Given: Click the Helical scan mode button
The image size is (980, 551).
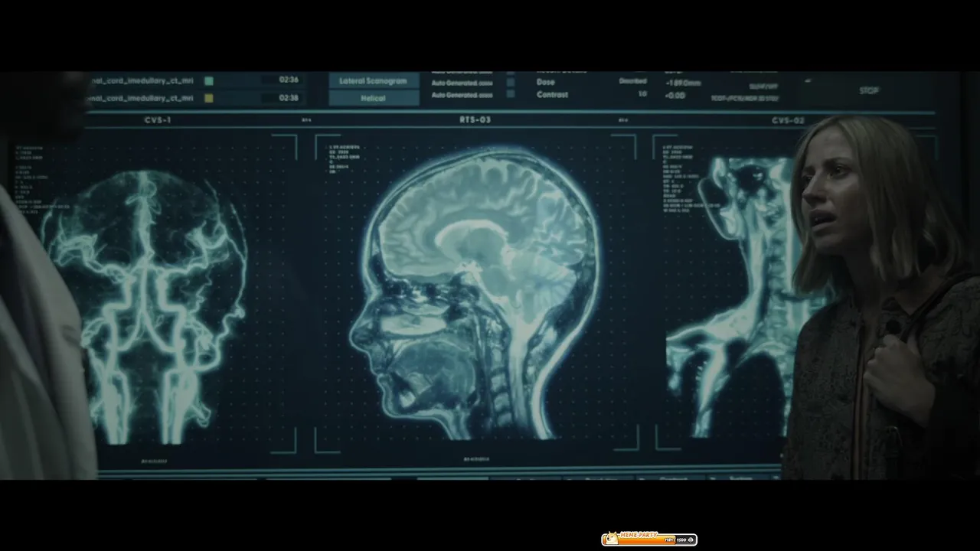Looking at the screenshot, I should click(x=374, y=98).
